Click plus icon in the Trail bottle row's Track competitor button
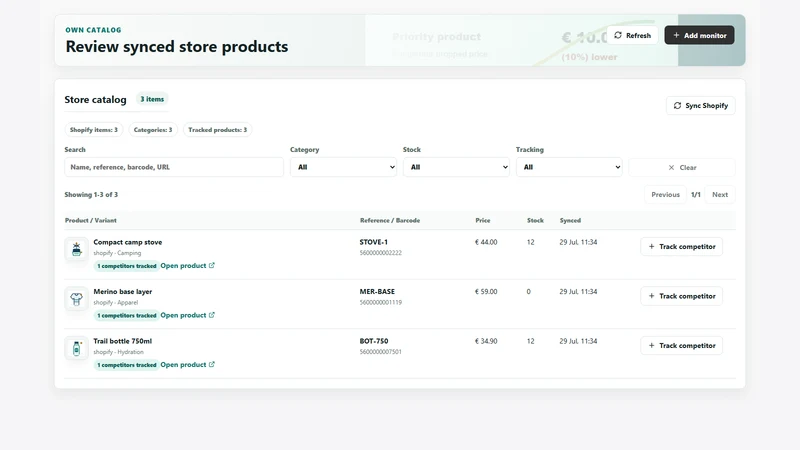Viewport: 800px width, 450px height. [651, 345]
